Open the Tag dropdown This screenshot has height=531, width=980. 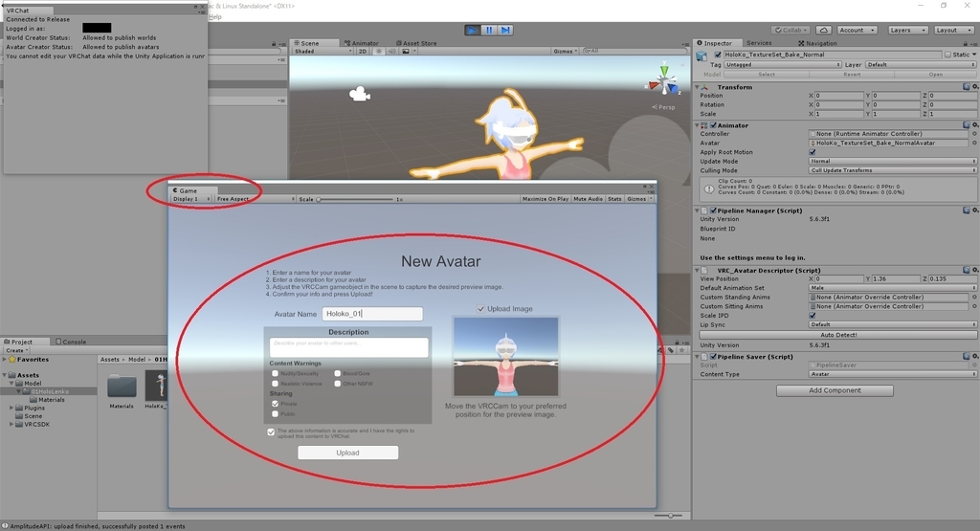(782, 64)
